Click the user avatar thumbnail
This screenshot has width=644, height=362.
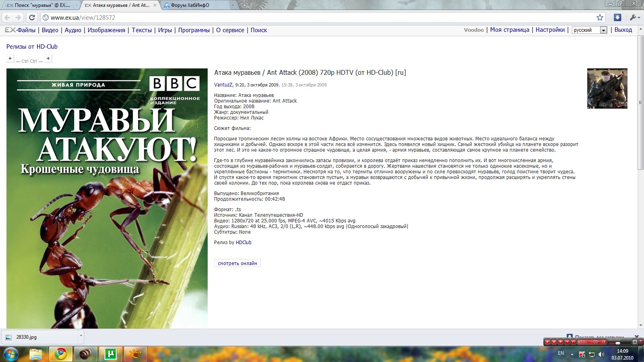pyautogui.click(x=607, y=88)
